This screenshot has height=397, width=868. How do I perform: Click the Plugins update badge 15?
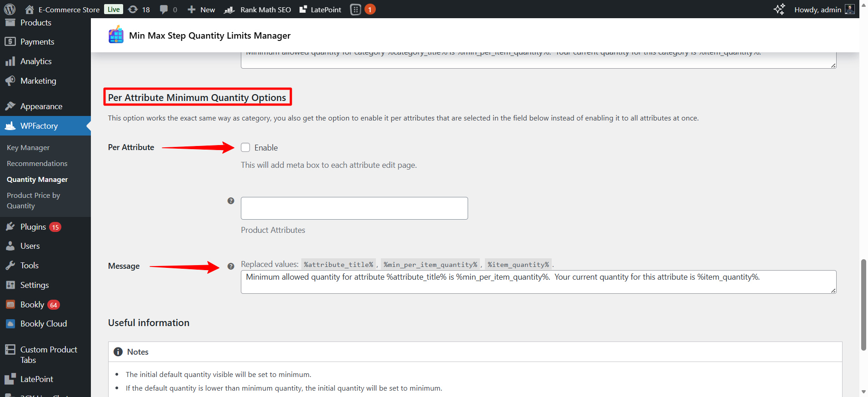(x=55, y=227)
